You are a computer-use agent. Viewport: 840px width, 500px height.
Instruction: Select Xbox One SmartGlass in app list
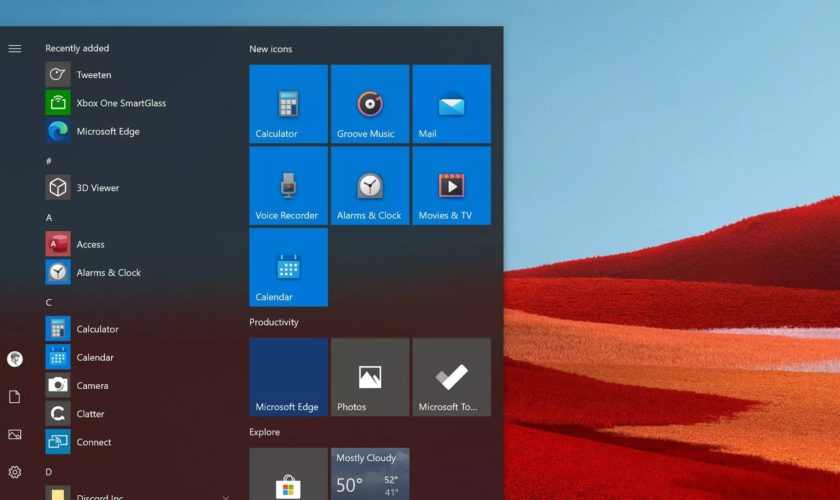click(x=120, y=103)
